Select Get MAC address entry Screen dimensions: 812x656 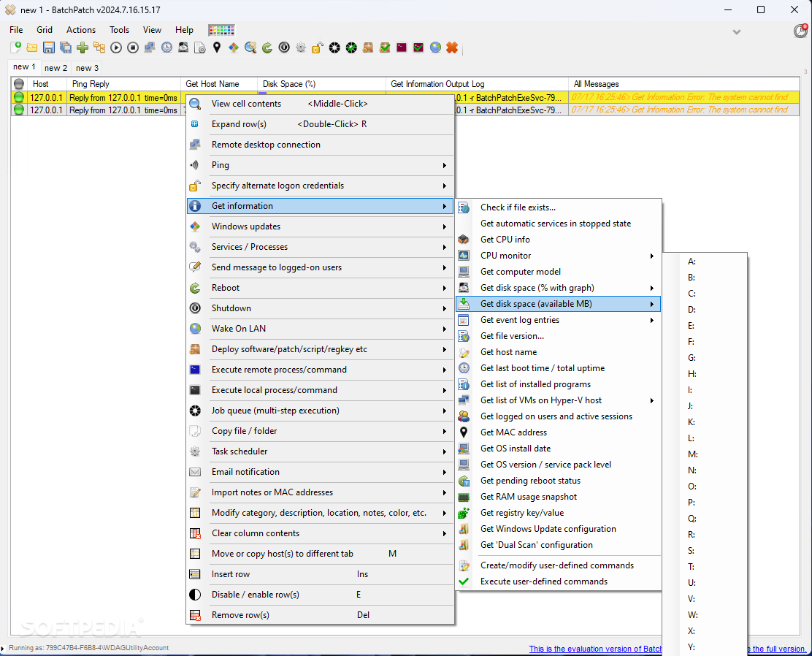pos(558,432)
